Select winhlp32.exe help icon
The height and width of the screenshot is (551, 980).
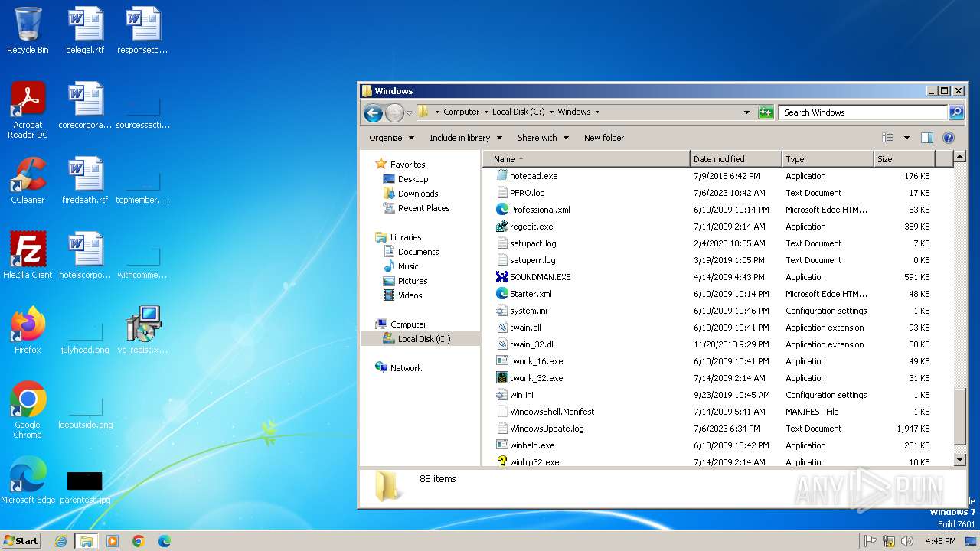pyautogui.click(x=502, y=462)
